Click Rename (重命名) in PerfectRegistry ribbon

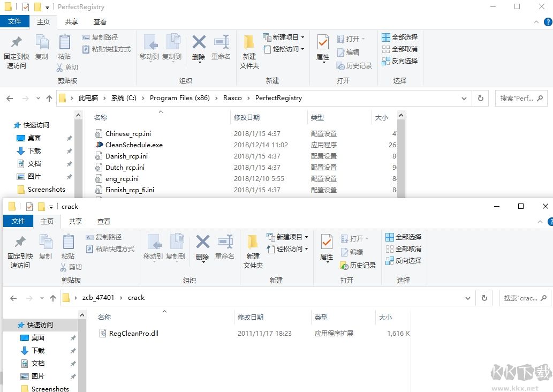point(221,48)
